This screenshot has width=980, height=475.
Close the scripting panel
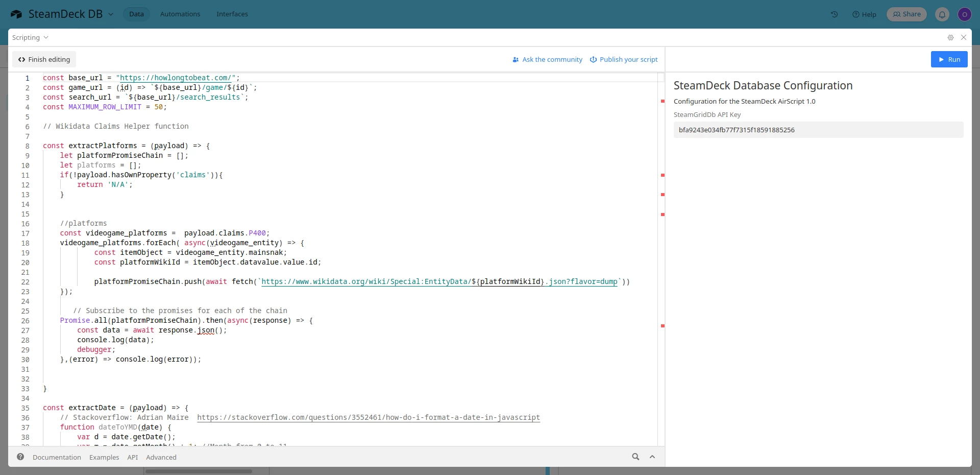point(964,37)
